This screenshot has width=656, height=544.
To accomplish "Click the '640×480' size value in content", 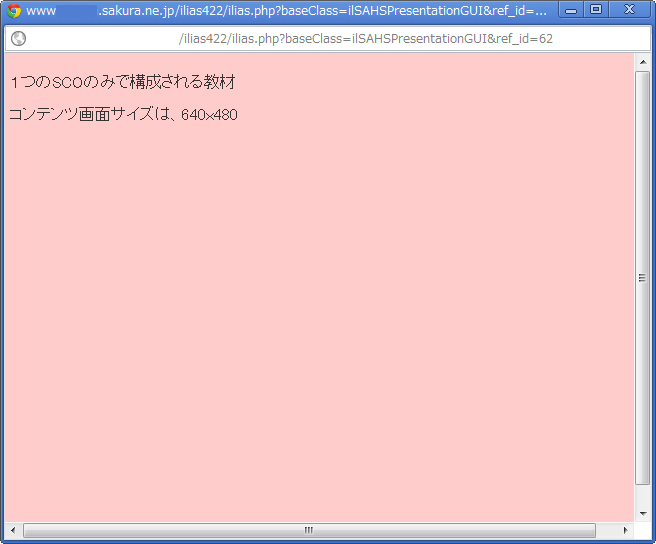I will point(209,115).
